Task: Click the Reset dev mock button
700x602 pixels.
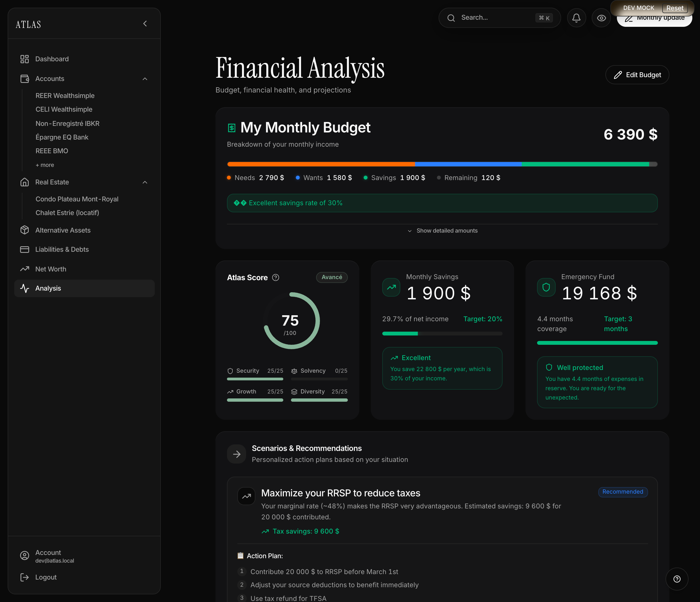Action: 675,8
